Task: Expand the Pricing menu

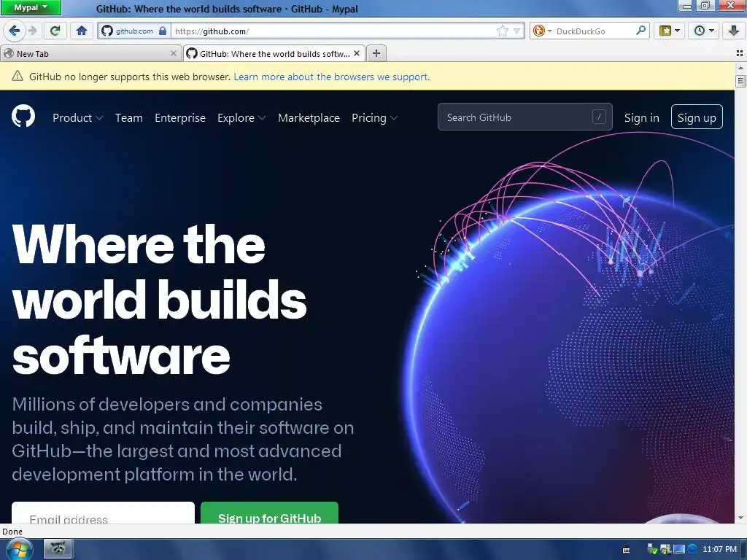Action: point(374,117)
